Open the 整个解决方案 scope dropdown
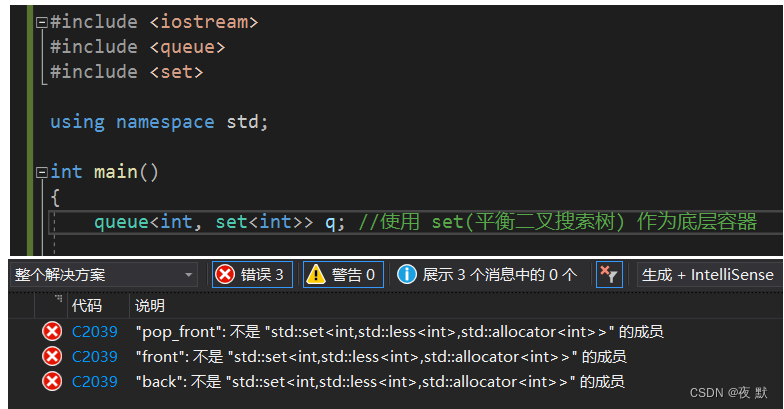Viewport: 784px width, 409px height. coord(104,274)
